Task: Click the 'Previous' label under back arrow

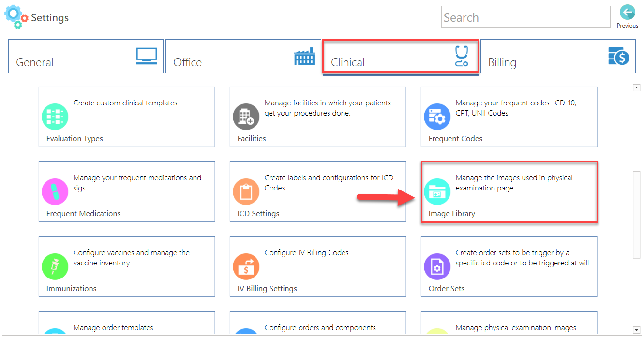Action: [628, 26]
